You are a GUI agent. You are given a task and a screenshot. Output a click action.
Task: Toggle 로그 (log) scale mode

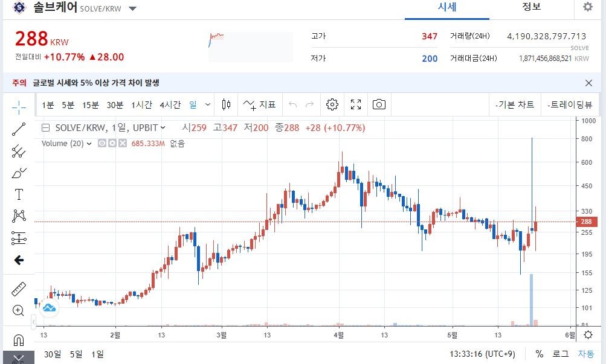561,354
